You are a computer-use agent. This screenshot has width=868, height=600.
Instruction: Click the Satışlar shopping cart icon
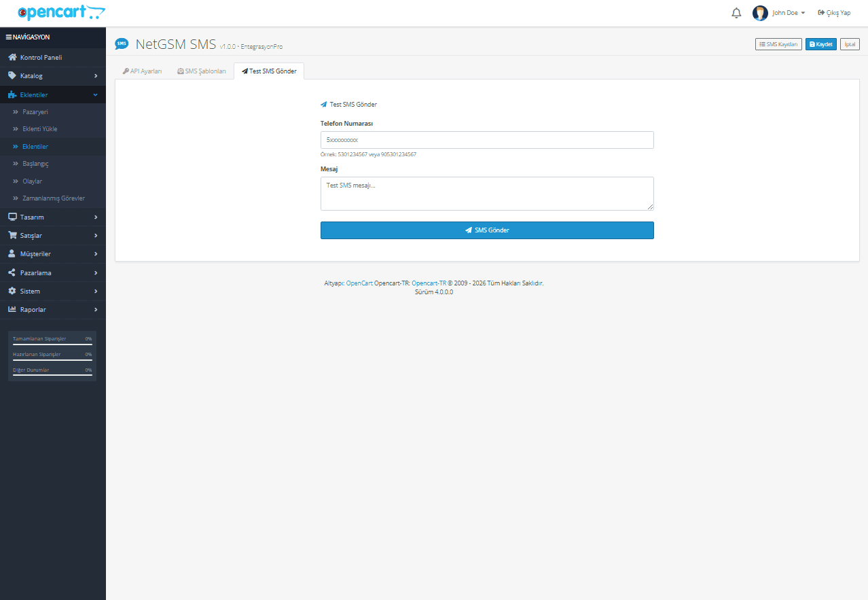[x=12, y=235]
